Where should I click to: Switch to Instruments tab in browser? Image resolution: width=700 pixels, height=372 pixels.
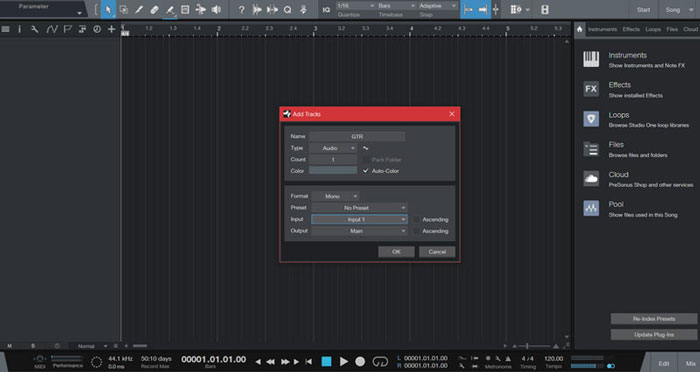point(602,29)
